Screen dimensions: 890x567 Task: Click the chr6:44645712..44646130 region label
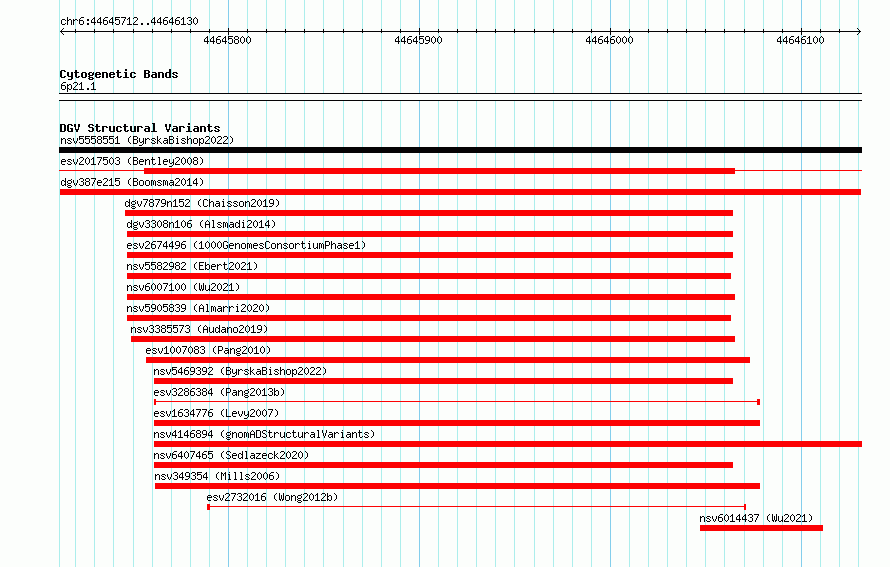click(129, 21)
